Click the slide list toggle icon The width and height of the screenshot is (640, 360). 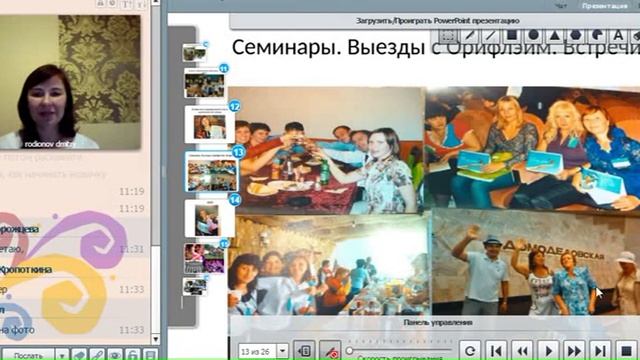[x=304, y=351]
